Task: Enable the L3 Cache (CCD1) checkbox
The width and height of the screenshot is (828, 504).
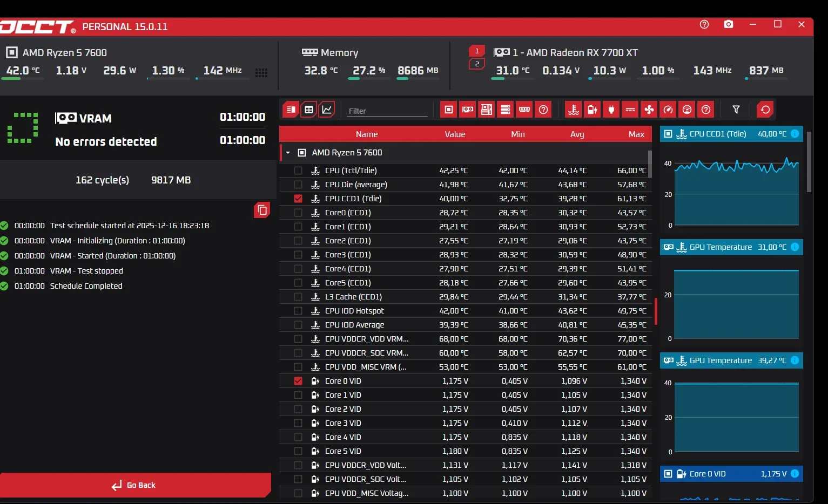Action: tap(298, 297)
